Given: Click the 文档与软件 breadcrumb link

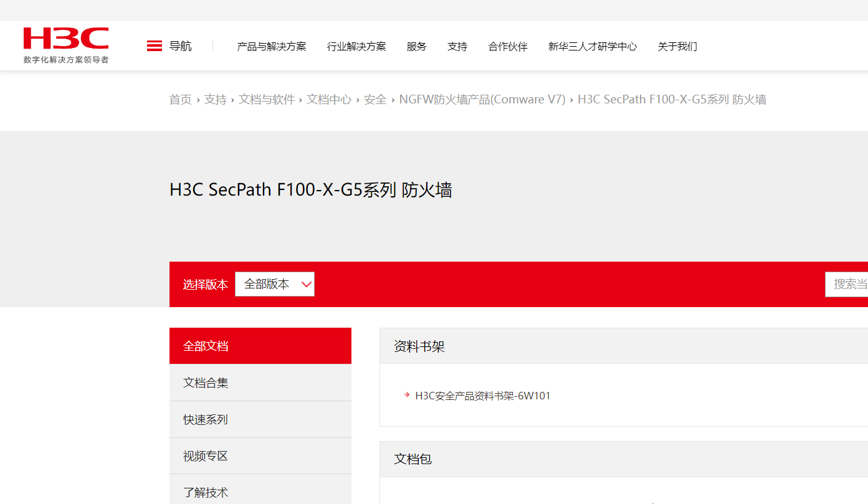Looking at the screenshot, I should click(x=267, y=100).
